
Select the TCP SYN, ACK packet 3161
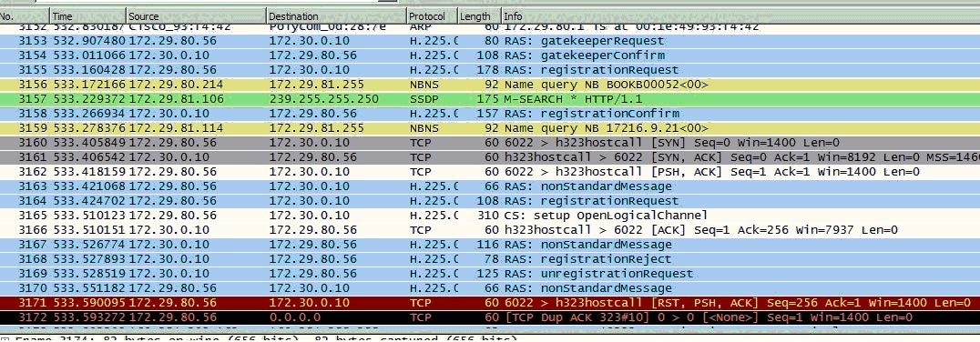(x=490, y=157)
